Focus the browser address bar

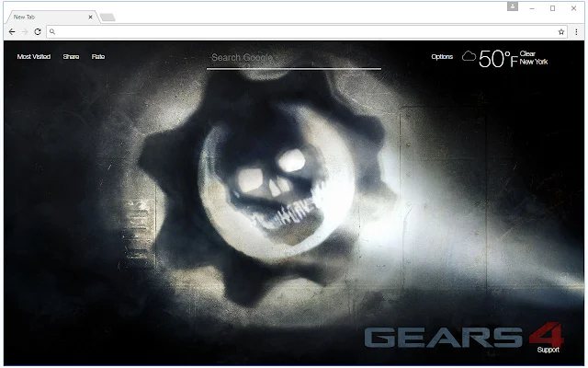tap(306, 32)
